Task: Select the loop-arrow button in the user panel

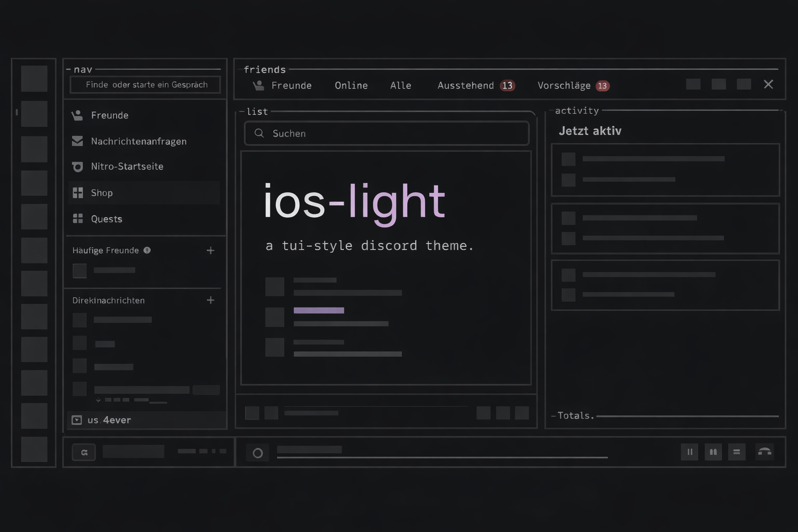Action: [84, 453]
